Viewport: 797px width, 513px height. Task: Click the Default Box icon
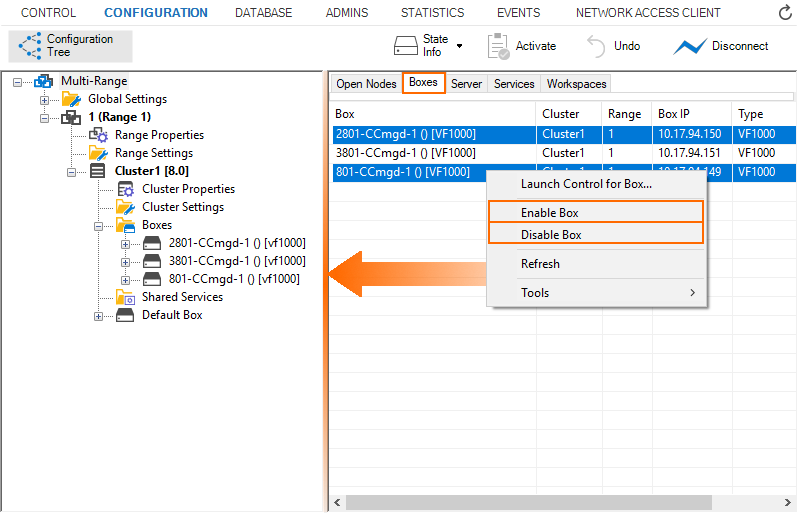pos(125,315)
